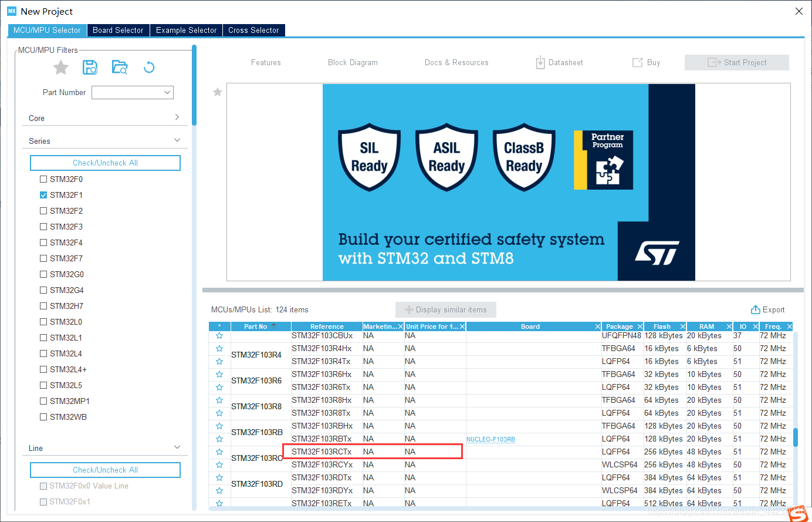Tick the STM32H7 series checkbox
Screen dimensions: 812x522
tap(43, 306)
